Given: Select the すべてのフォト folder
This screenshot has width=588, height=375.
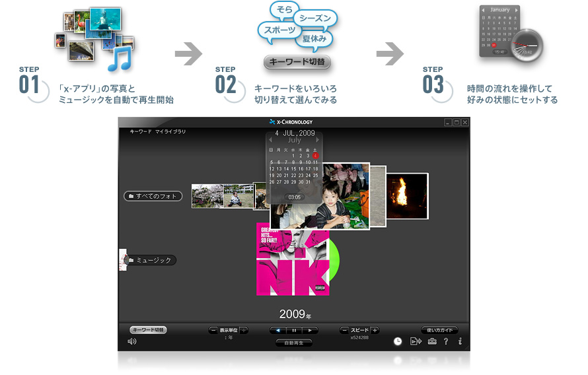Looking at the screenshot, I should (153, 196).
